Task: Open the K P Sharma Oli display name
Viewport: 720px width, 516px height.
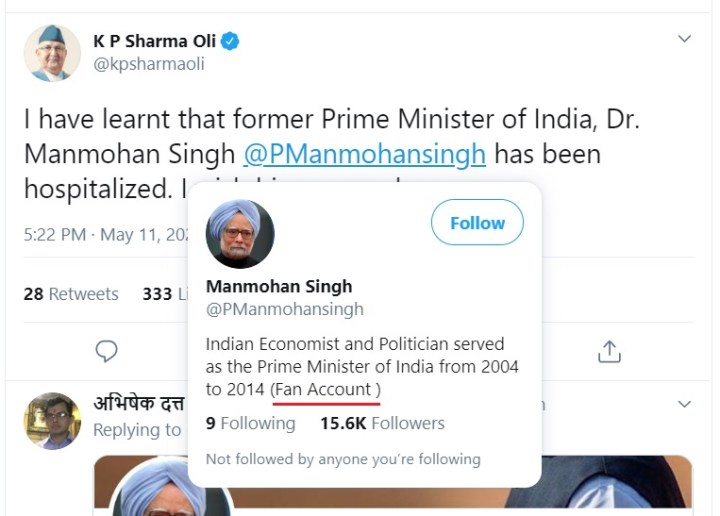Action: 154,42
